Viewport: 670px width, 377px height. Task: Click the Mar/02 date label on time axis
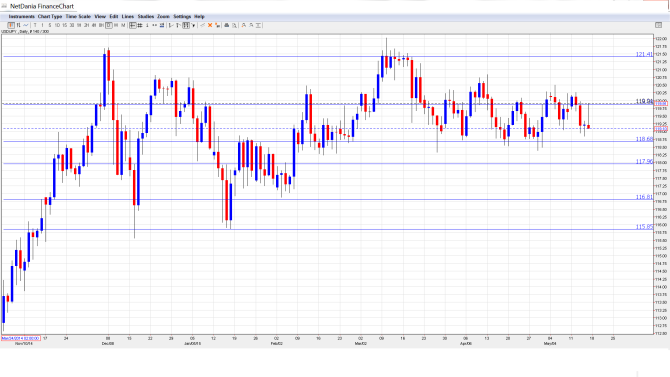point(360,343)
